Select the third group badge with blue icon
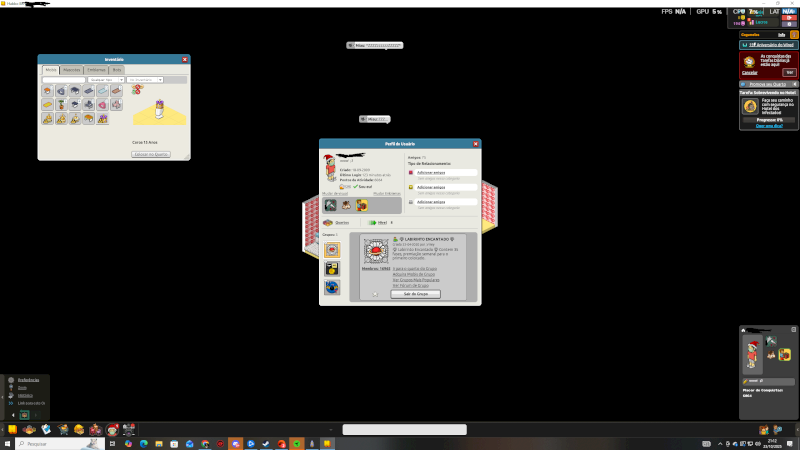The height and width of the screenshot is (450, 800). 331,287
